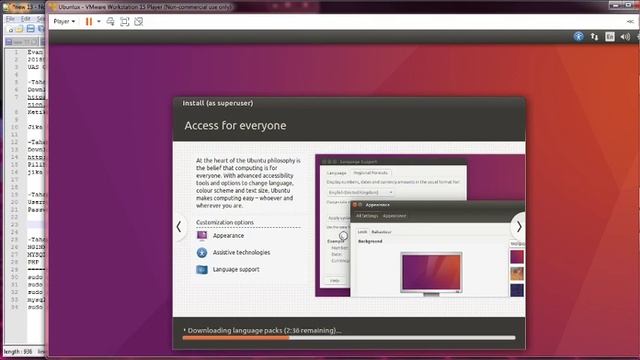Click the 'Downloading language packs' status text
Image resolution: width=640 pixels, height=360 pixels.
264,330
